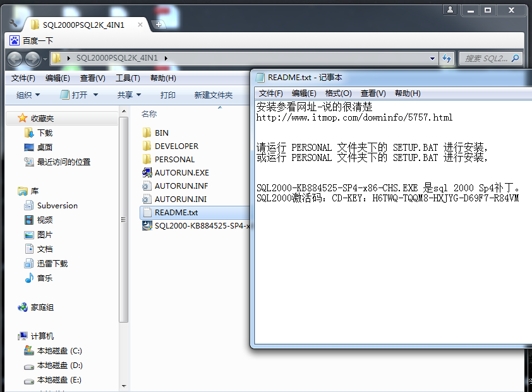
Task: Click 新建文件夹 button
Action: pyautogui.click(x=214, y=95)
